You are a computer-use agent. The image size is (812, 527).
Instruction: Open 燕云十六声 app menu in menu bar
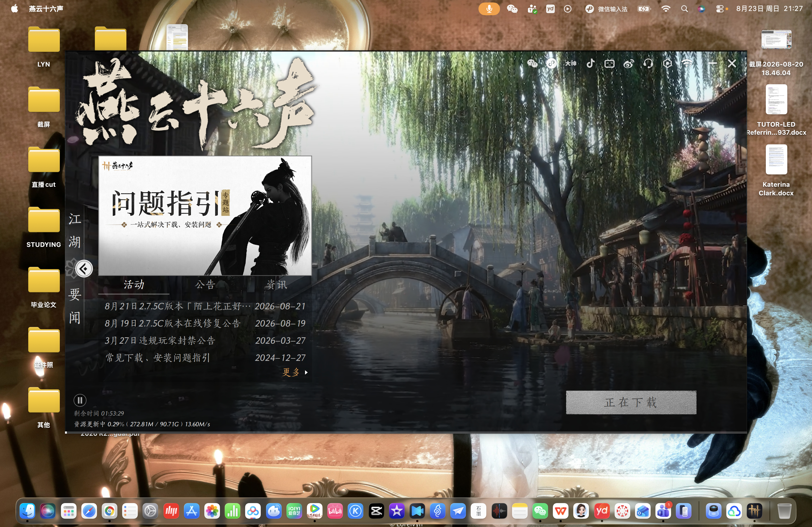click(x=46, y=9)
